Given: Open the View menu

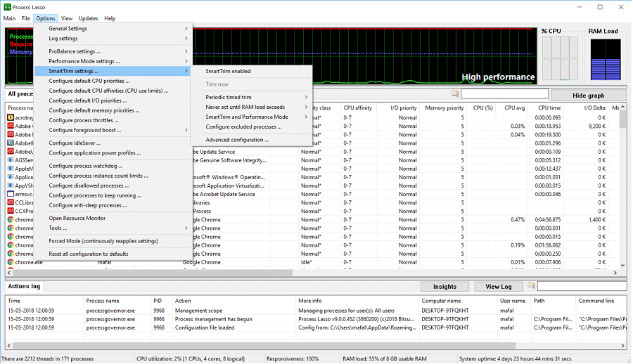Looking at the screenshot, I should tap(67, 18).
